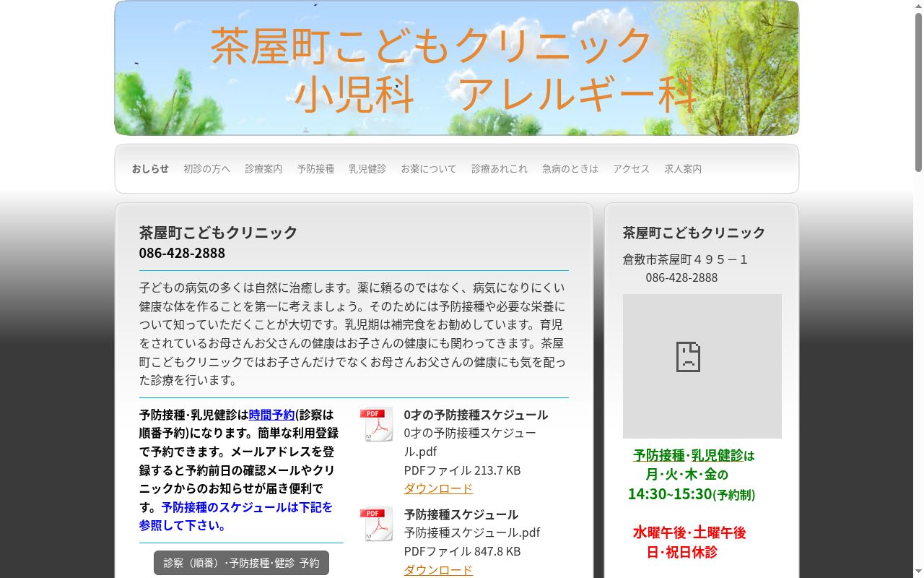Open PDF icon for 予防接種スケジュール.pdf file
The width and height of the screenshot is (924, 578).
[x=377, y=524]
